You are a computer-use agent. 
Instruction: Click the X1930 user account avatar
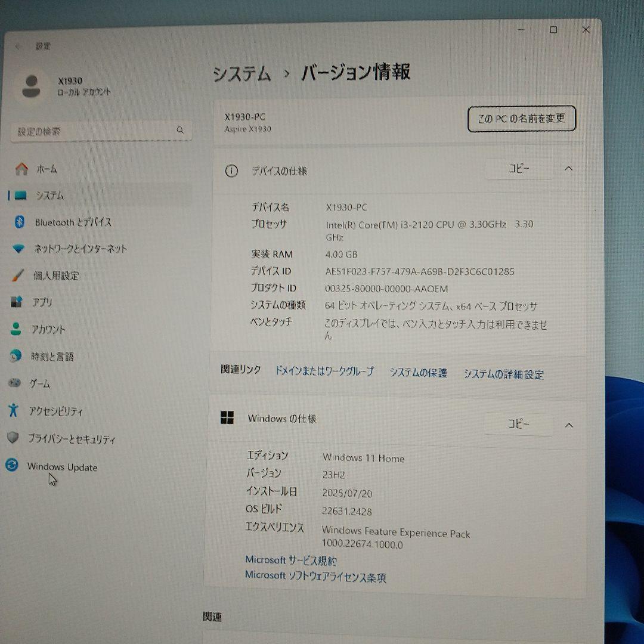pyautogui.click(x=31, y=86)
